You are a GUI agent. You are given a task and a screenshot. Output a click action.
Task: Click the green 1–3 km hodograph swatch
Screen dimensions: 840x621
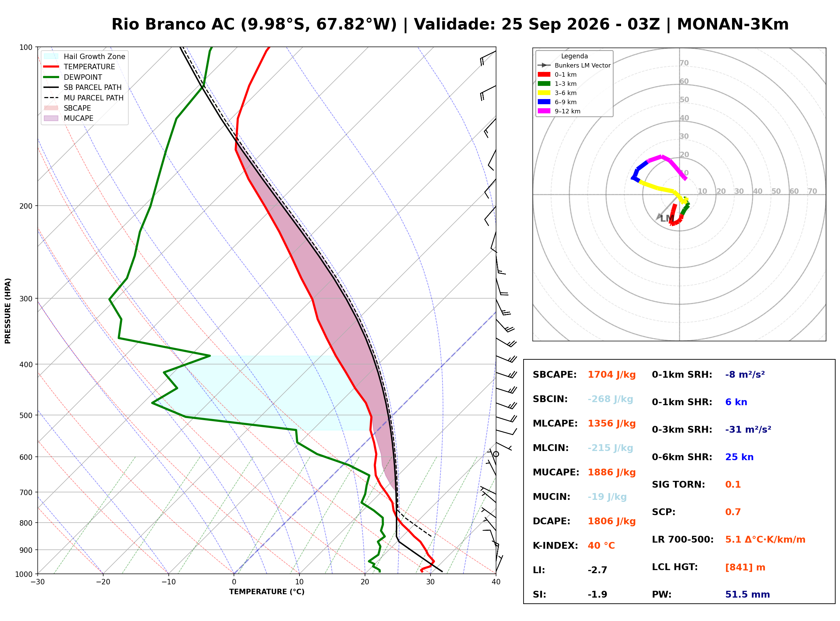544,83
